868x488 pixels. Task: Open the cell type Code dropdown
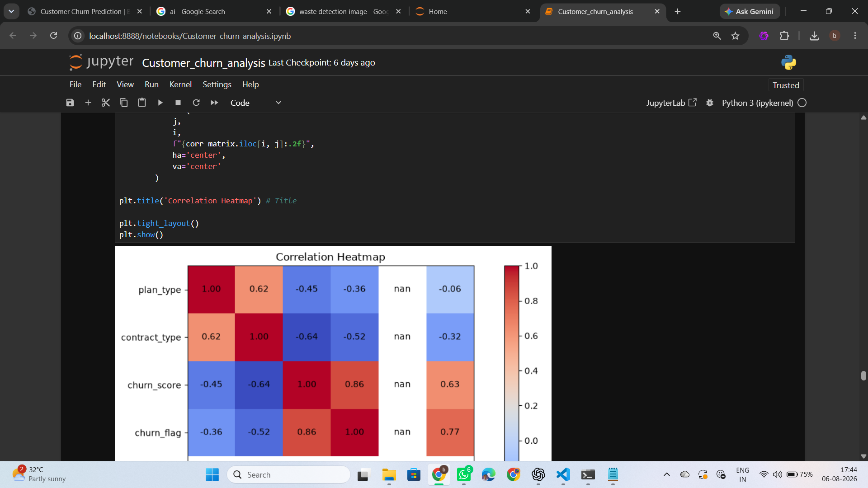(x=256, y=103)
